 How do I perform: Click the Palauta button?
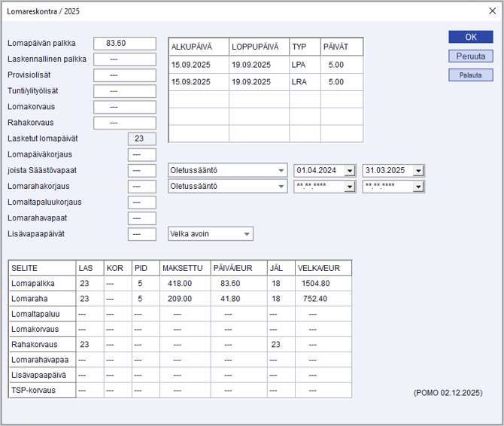click(471, 75)
